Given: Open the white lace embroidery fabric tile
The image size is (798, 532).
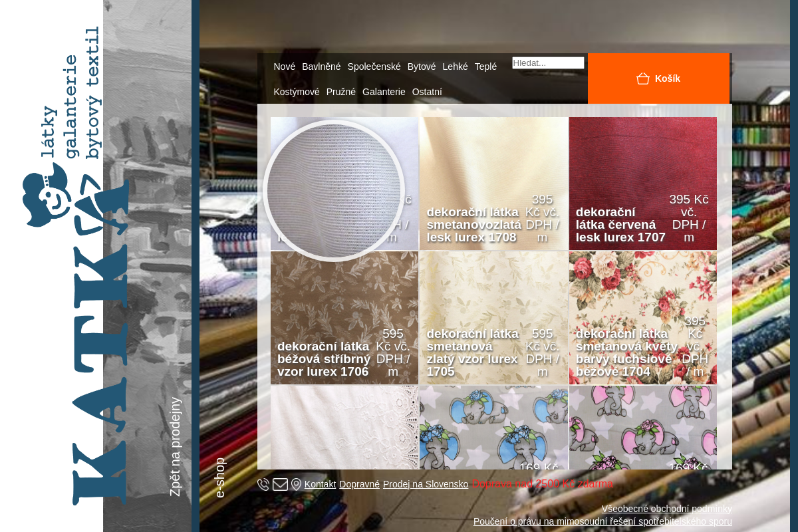Looking at the screenshot, I should [x=344, y=428].
